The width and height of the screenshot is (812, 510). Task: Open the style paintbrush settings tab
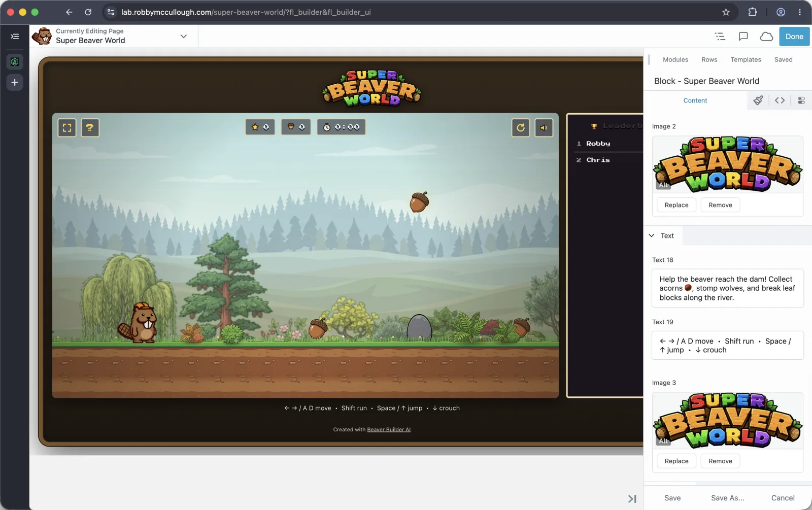pos(758,100)
